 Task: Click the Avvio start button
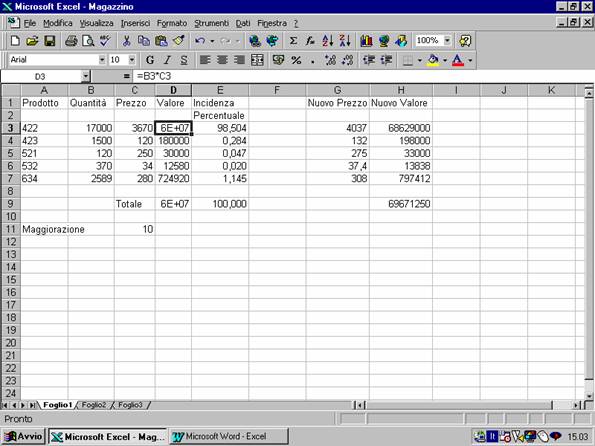click(24, 437)
